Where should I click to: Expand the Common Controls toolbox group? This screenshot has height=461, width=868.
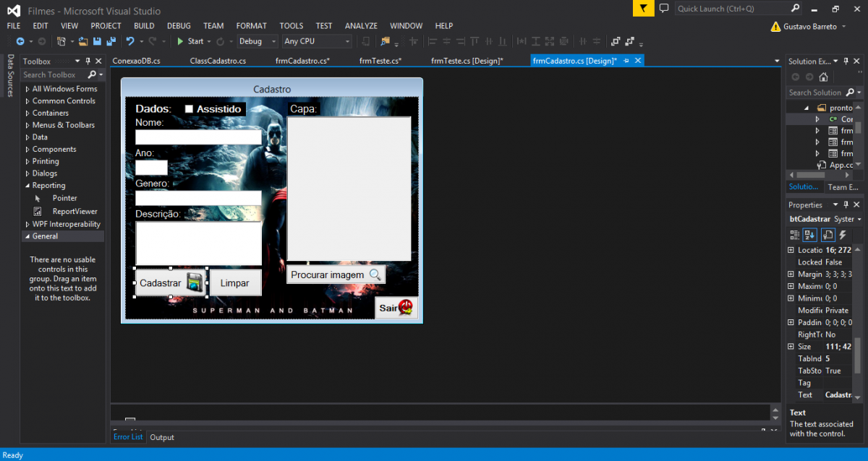point(27,101)
